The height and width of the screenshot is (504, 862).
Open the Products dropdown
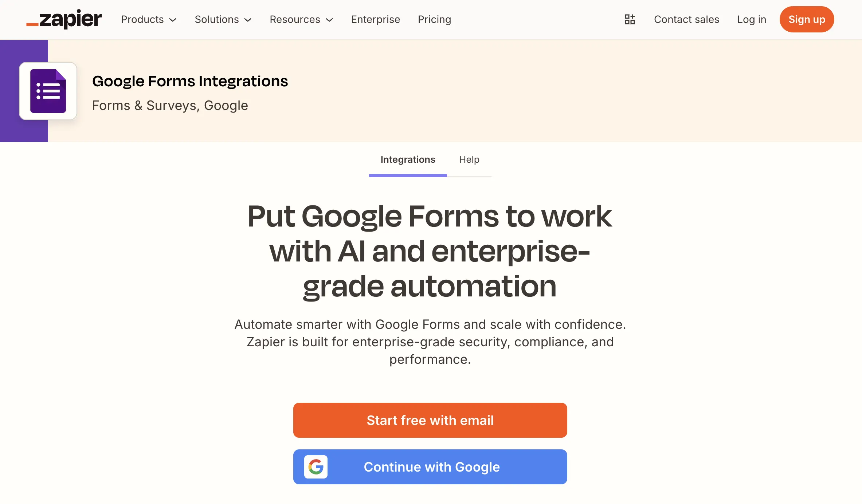tap(148, 19)
